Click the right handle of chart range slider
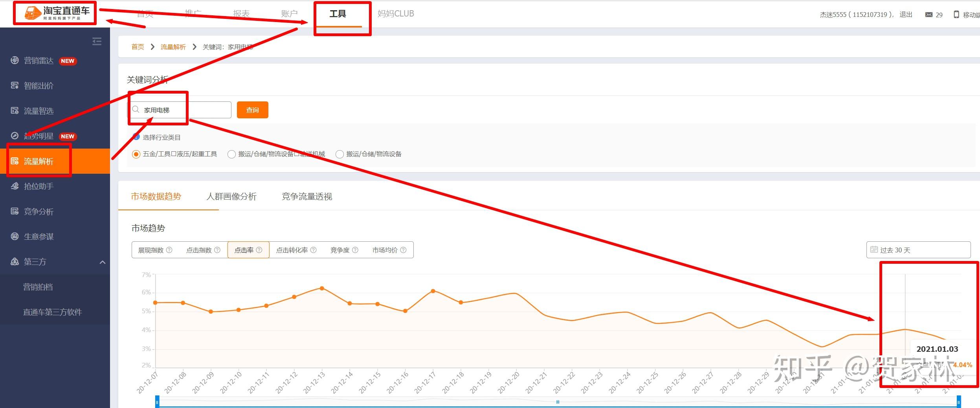980x408 pixels. click(959, 402)
